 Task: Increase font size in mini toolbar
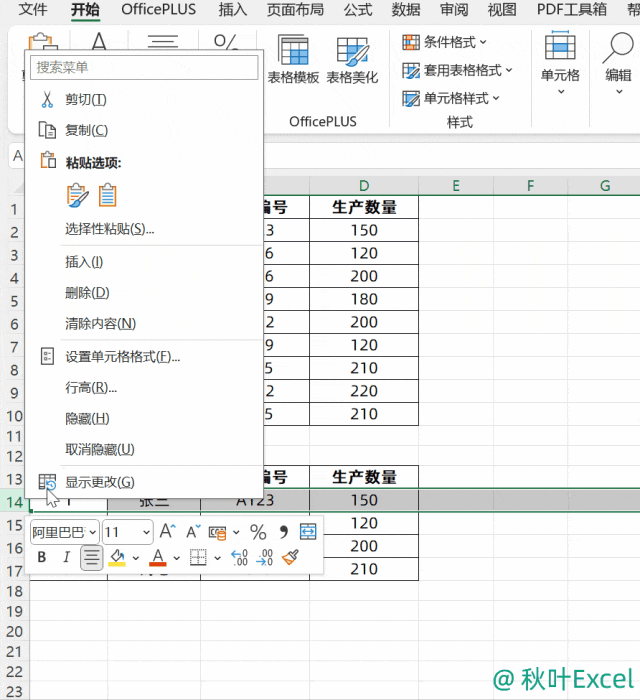(167, 532)
